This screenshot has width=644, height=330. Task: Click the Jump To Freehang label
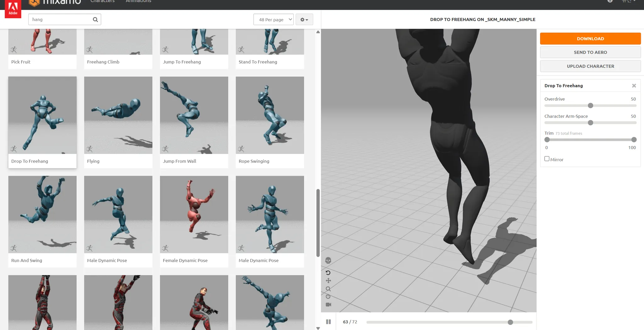coord(182,62)
